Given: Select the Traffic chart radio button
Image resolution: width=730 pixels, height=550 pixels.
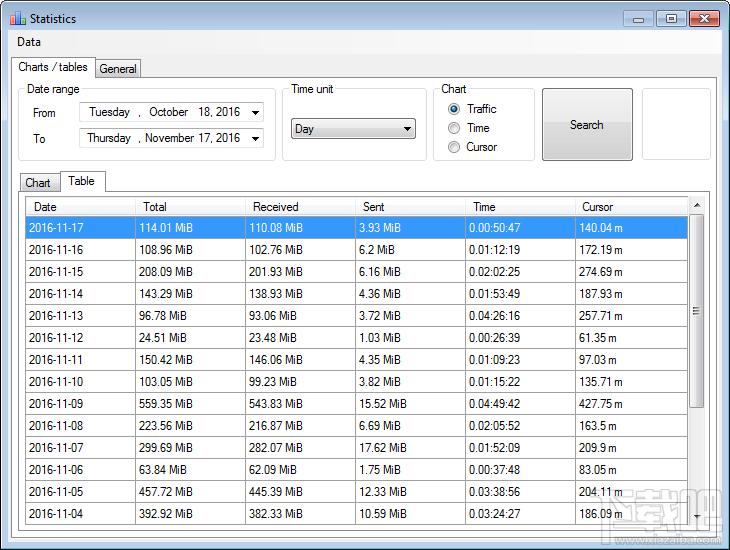Looking at the screenshot, I should [x=453, y=109].
